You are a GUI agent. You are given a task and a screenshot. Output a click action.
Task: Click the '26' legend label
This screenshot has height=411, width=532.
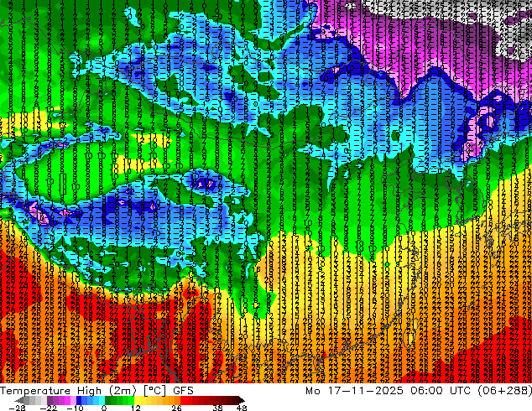[x=176, y=408]
